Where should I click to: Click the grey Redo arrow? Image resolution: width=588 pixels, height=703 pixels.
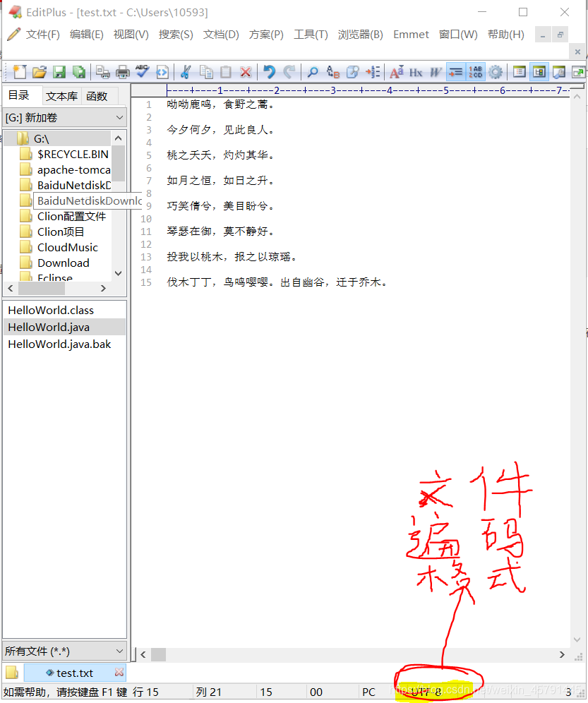click(289, 72)
